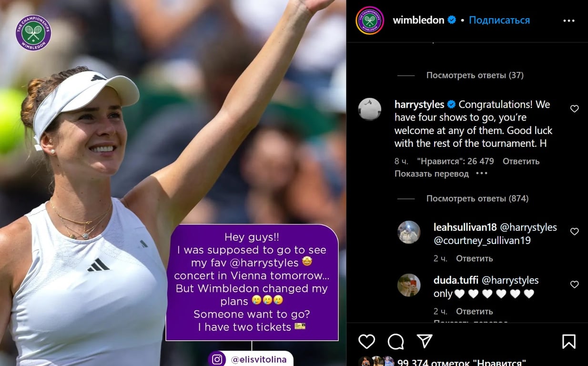This screenshot has width=588, height=366.
Task: Like the post with heart icon
Action: [366, 341]
